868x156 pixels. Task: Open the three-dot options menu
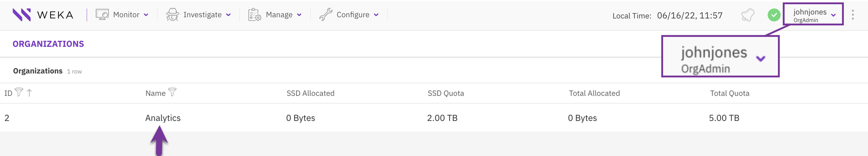pos(853,15)
